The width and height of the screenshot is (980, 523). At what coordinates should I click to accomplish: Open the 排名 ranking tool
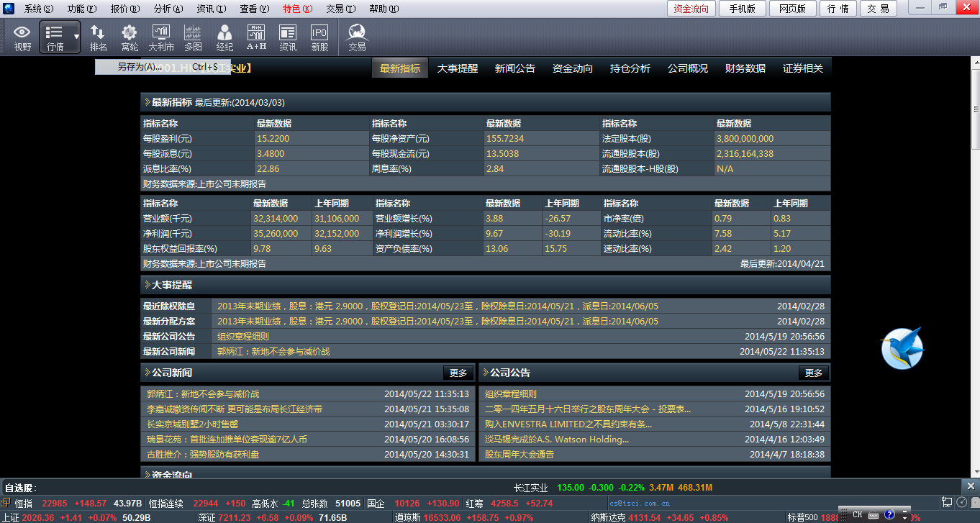(x=98, y=37)
